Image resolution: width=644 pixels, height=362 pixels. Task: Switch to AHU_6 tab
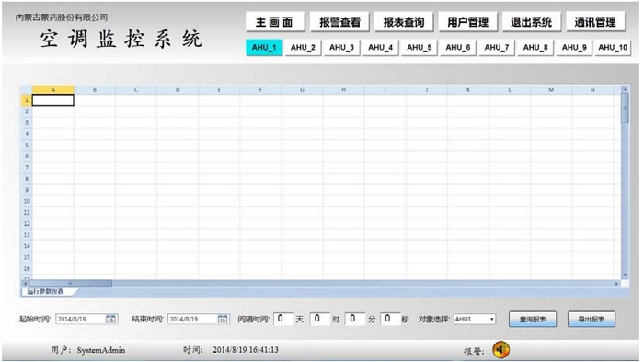coord(458,48)
